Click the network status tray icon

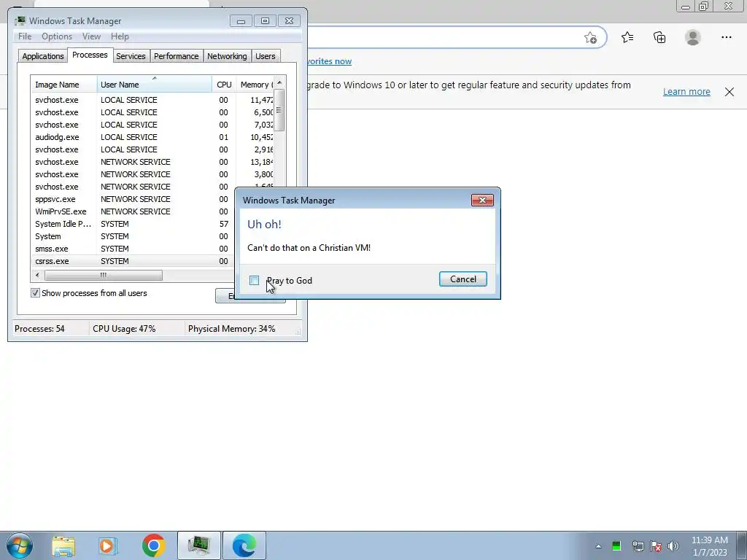coord(638,545)
